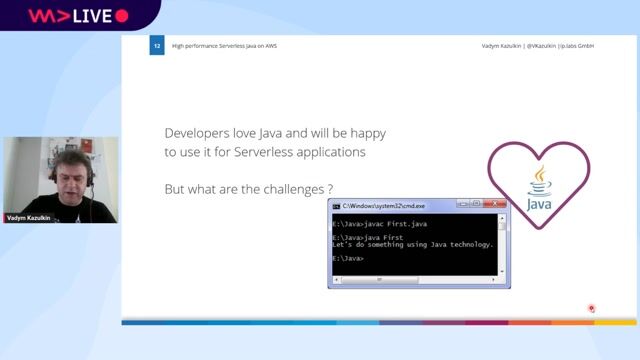Click the 'Let's do something using Java technology.' output

pyautogui.click(x=413, y=244)
